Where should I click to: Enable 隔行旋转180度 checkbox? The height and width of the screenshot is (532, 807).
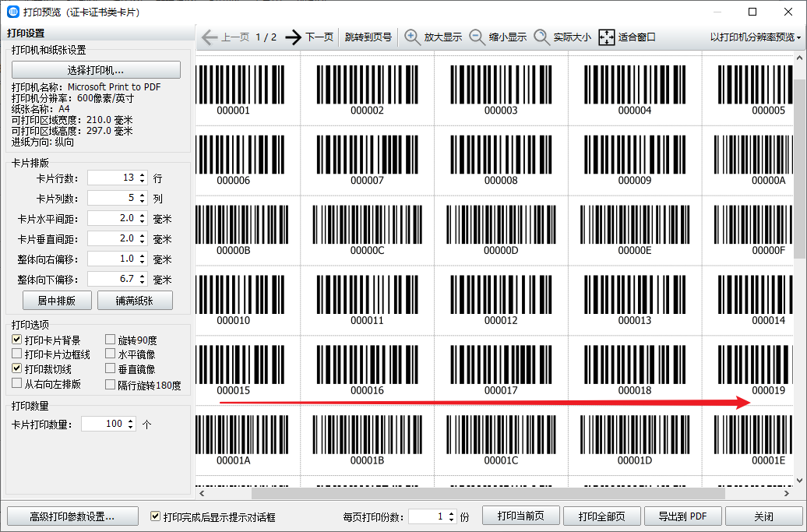[110, 384]
